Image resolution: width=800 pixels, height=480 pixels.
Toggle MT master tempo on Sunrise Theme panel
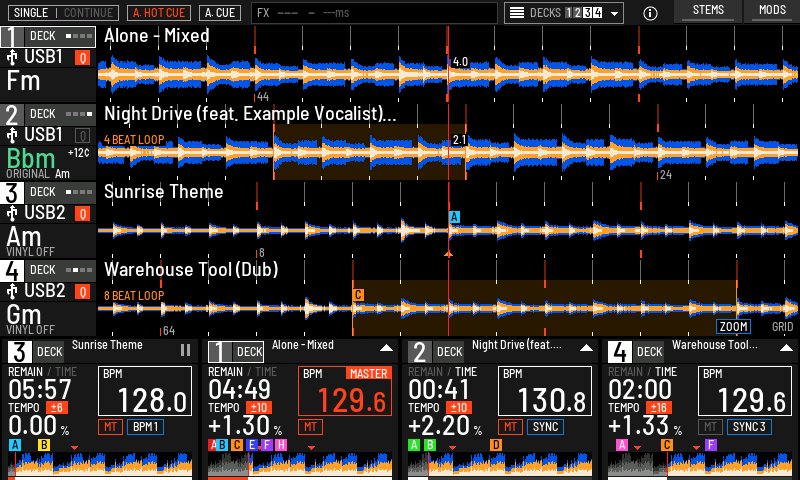pyautogui.click(x=110, y=427)
